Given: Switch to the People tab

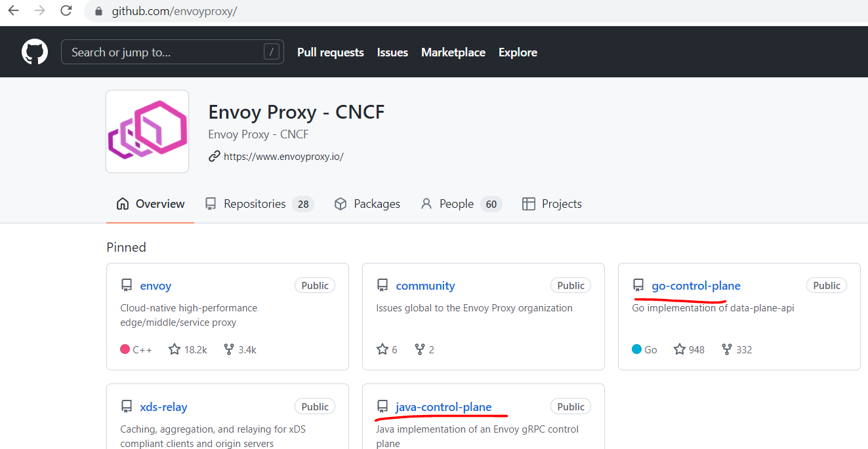Looking at the screenshot, I should pos(461,204).
